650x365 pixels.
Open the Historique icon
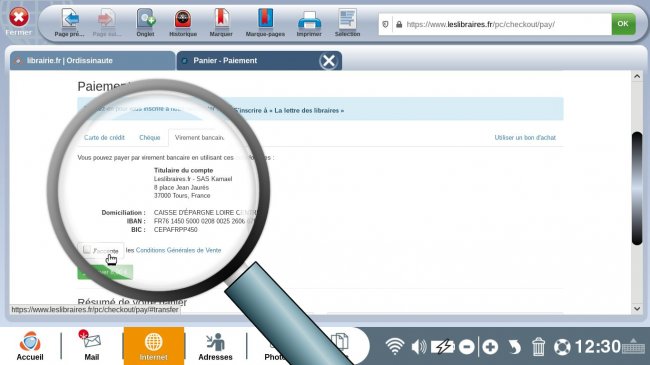[183, 19]
